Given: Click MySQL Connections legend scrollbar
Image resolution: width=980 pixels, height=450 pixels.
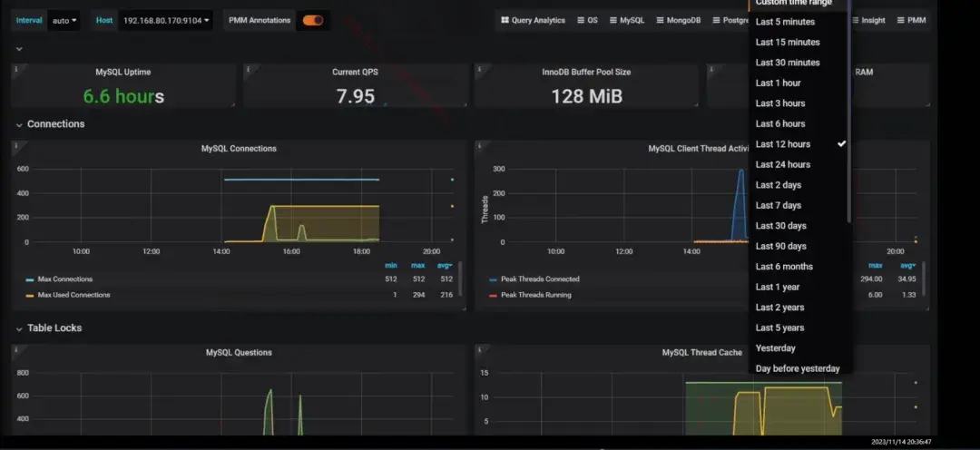Looking at the screenshot, I should pyautogui.click(x=461, y=279).
